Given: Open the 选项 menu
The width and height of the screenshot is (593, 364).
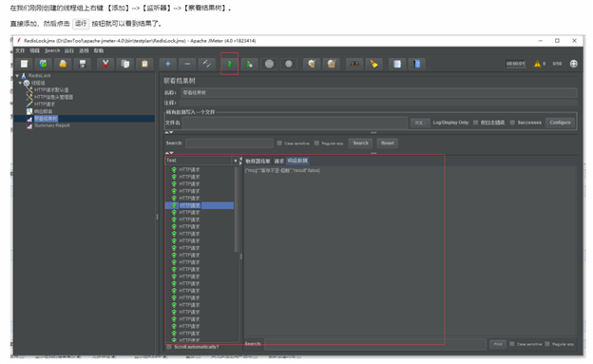Looking at the screenshot, I should point(84,50).
